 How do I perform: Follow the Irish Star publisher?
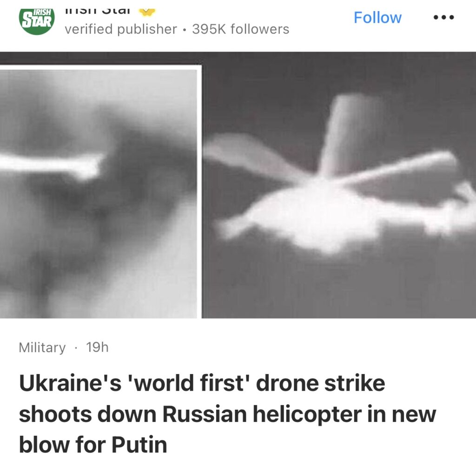[377, 18]
